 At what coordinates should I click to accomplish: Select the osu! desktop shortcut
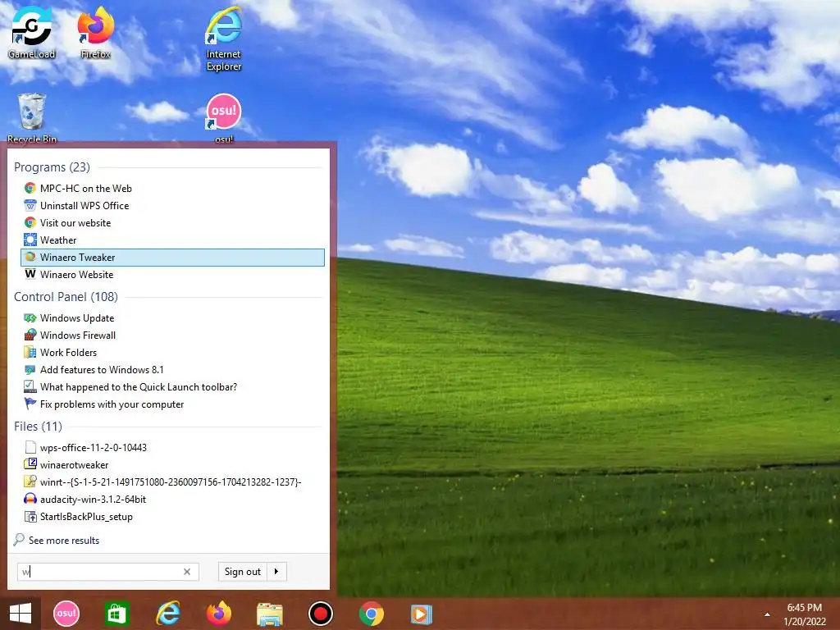(x=224, y=118)
